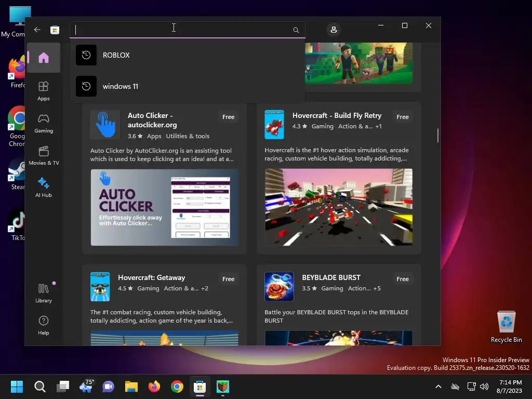Click Free on Hovercraft - Build Fly Retry
Screen dimensions: 532x399
(403, 117)
